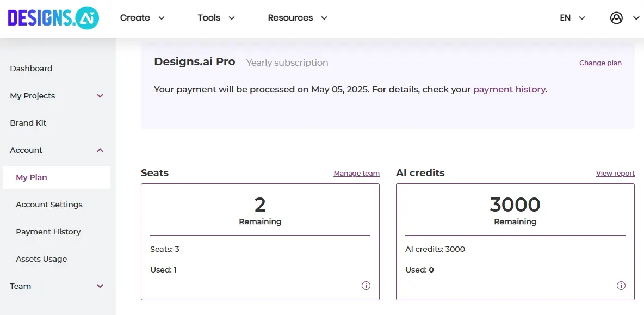Expand the Create menu
644x315 pixels.
(142, 18)
